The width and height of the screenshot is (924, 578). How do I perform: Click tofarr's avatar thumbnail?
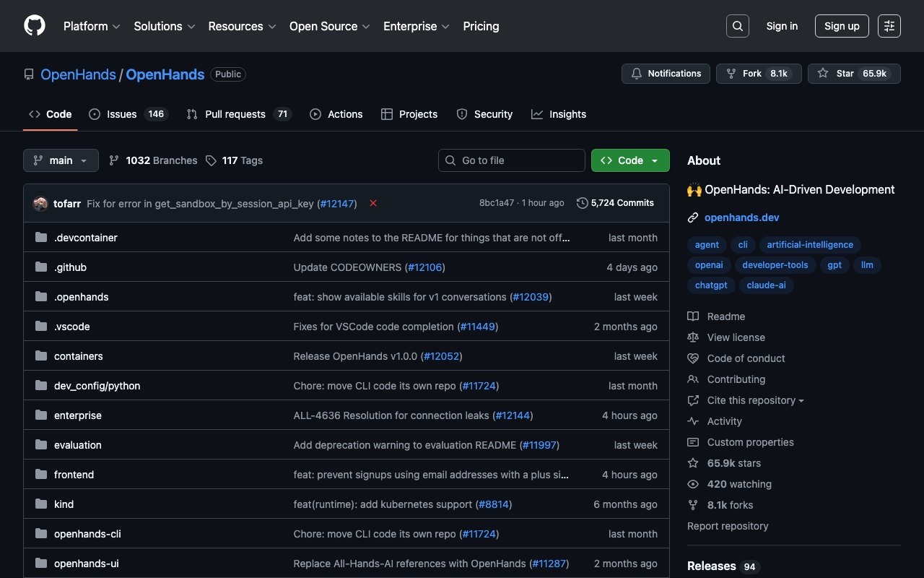(40, 204)
